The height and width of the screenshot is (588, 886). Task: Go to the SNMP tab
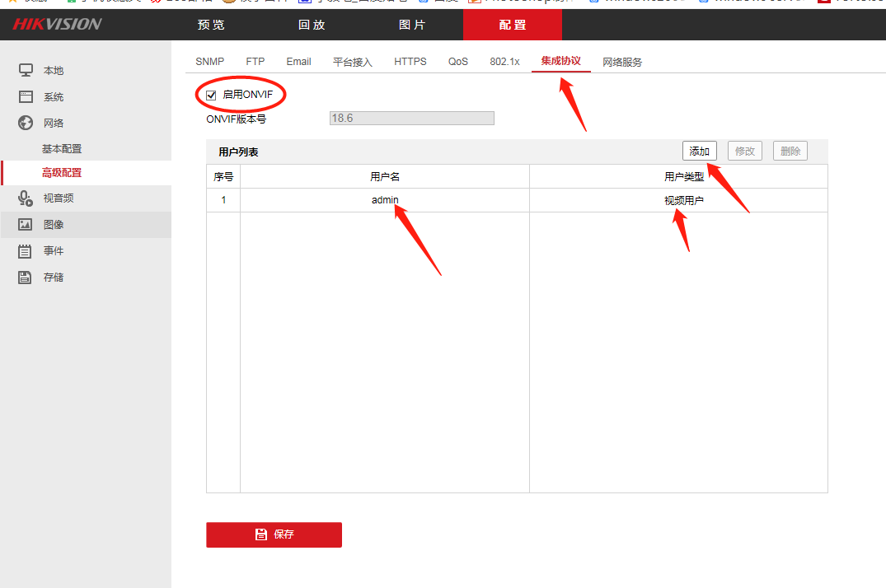(209, 62)
